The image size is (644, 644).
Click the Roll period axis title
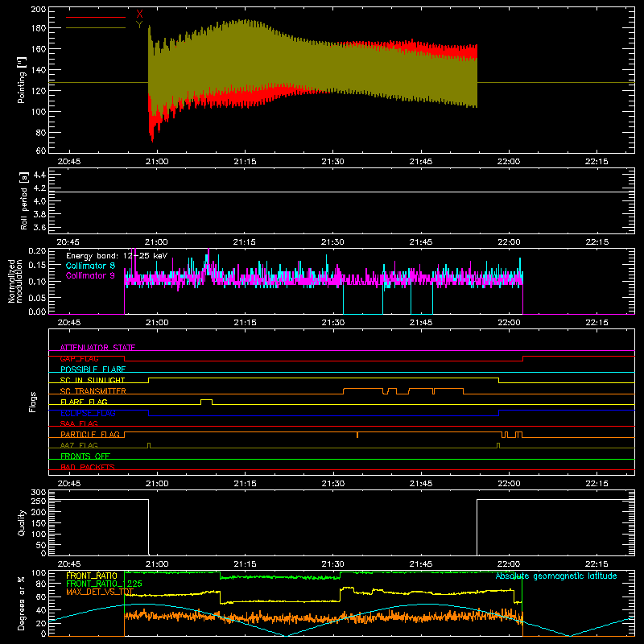point(24,200)
